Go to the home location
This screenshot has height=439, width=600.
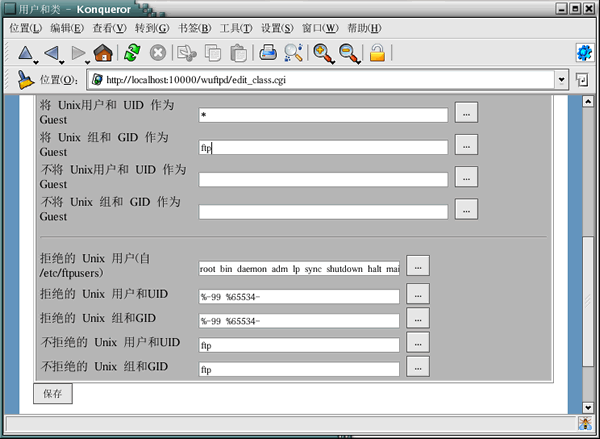point(103,53)
